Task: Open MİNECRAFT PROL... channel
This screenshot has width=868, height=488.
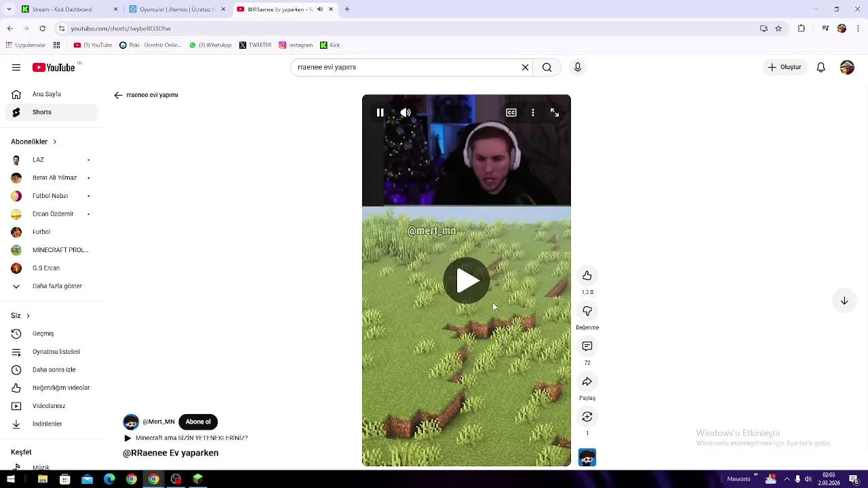Action: click(x=52, y=250)
